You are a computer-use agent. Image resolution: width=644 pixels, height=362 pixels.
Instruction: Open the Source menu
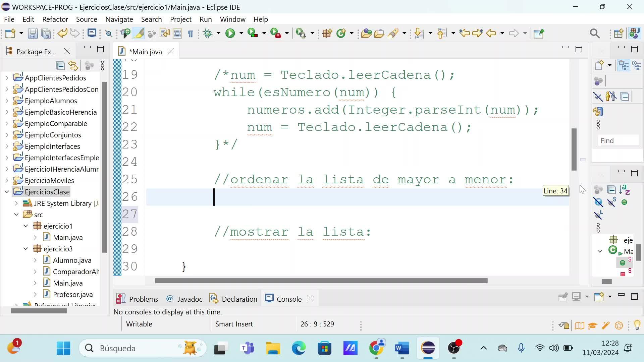click(86, 19)
